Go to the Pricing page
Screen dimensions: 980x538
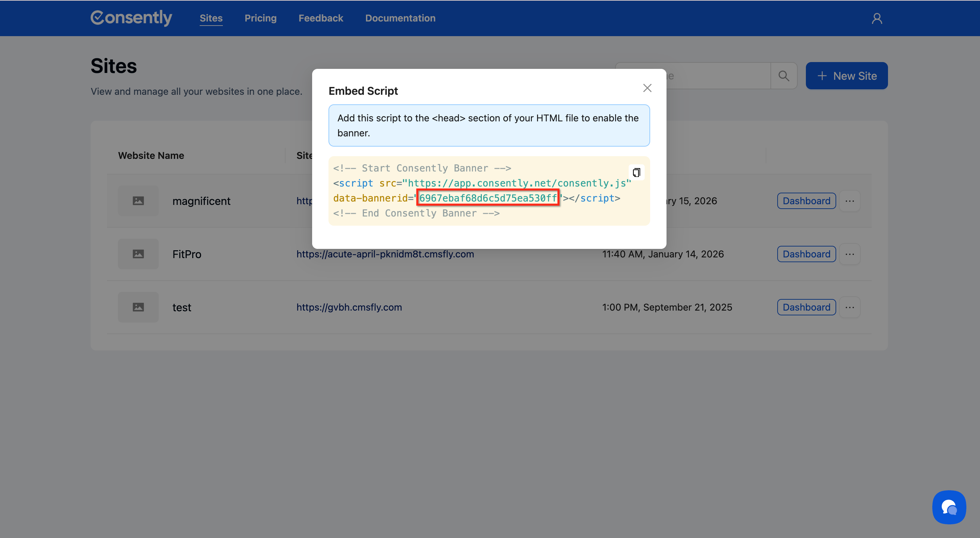point(260,18)
